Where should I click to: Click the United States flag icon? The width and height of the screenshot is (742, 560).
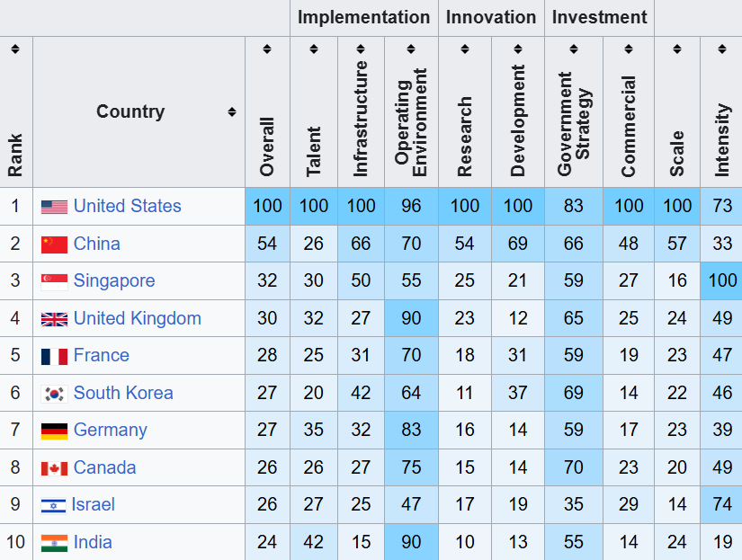coord(54,207)
